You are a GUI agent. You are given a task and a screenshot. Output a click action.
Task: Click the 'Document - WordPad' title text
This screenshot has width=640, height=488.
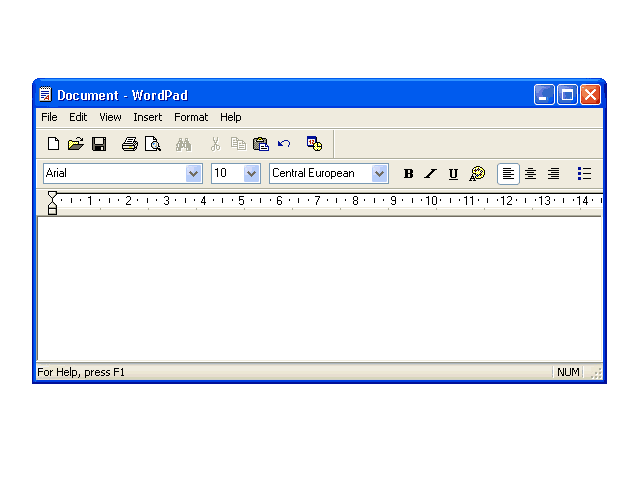point(122,95)
